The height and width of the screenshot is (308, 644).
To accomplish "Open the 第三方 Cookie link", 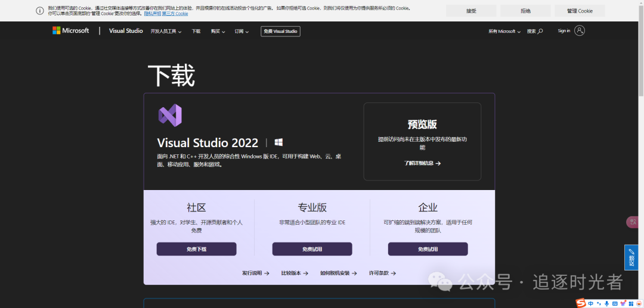I will [x=175, y=14].
